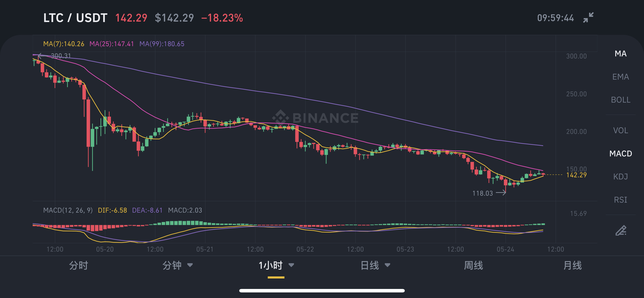The width and height of the screenshot is (644, 298).
Task: Switch sub-chart to KDJ indicator
Action: click(x=621, y=176)
